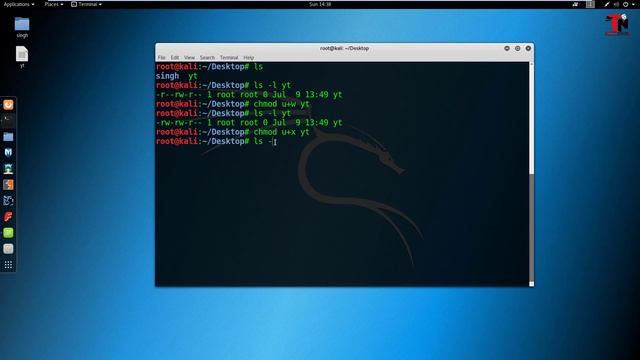Click the current prompt line with 'ls -'
The image size is (640, 360).
click(216, 142)
